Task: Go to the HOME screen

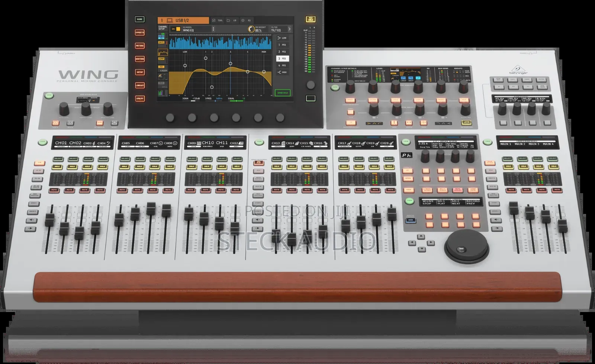Action: pos(140,19)
